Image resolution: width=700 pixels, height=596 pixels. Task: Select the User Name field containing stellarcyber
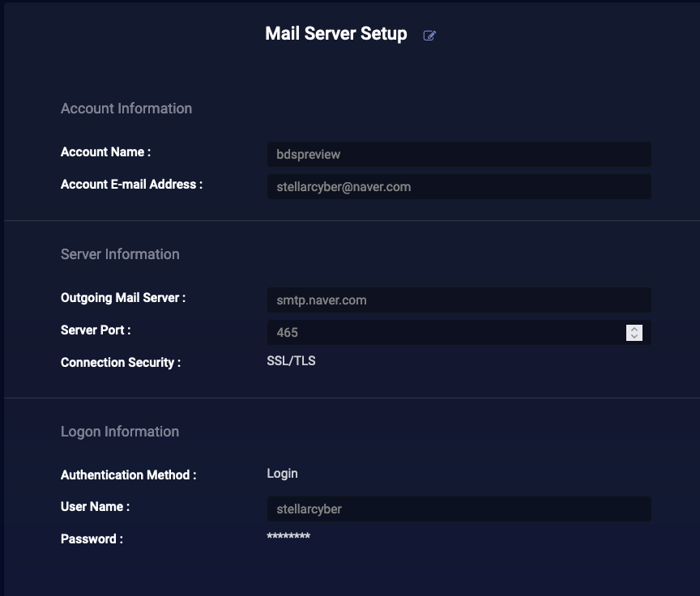pyautogui.click(x=459, y=509)
